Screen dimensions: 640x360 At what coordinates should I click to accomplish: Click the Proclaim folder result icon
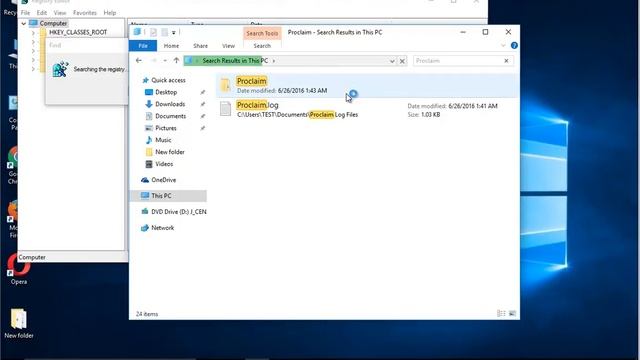225,85
